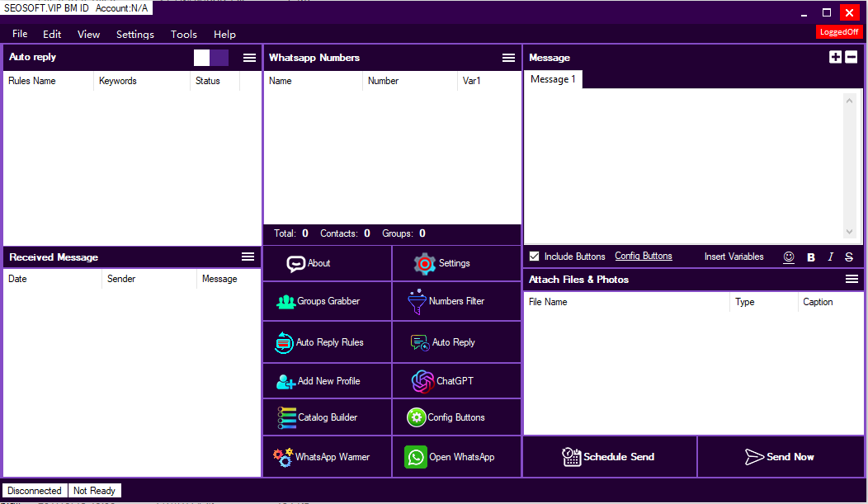Open the Help menu
868x504 pixels.
pyautogui.click(x=224, y=34)
